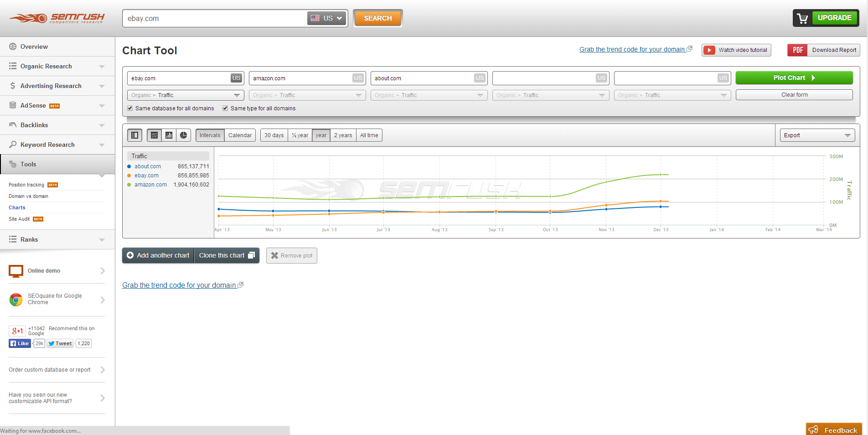Click the Remove plot button
This screenshot has height=435, width=868.
tap(292, 255)
